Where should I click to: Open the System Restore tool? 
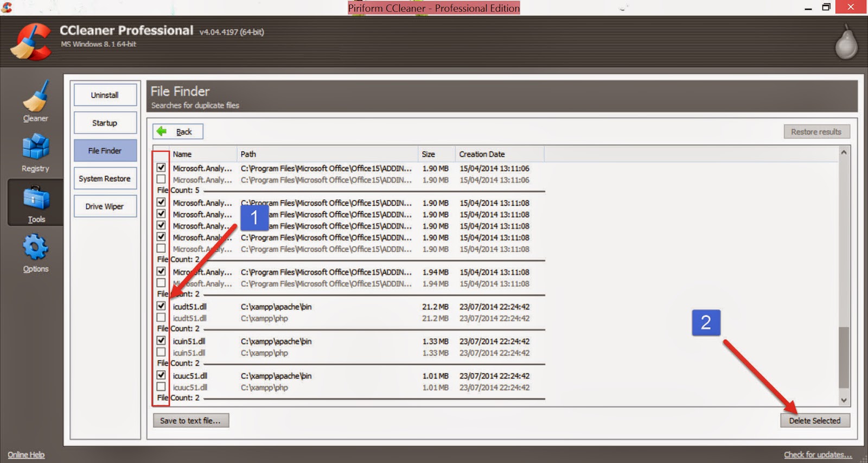pos(105,179)
